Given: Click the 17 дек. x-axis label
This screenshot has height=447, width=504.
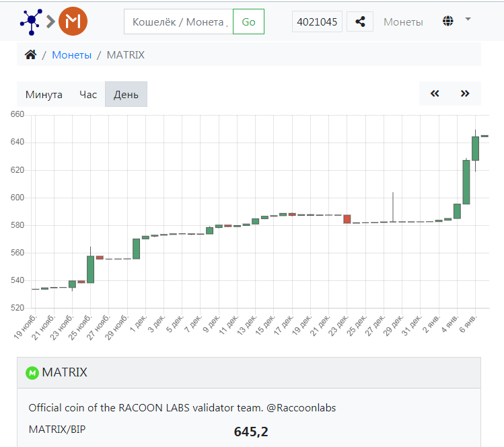Looking at the screenshot, I should click(x=284, y=325).
